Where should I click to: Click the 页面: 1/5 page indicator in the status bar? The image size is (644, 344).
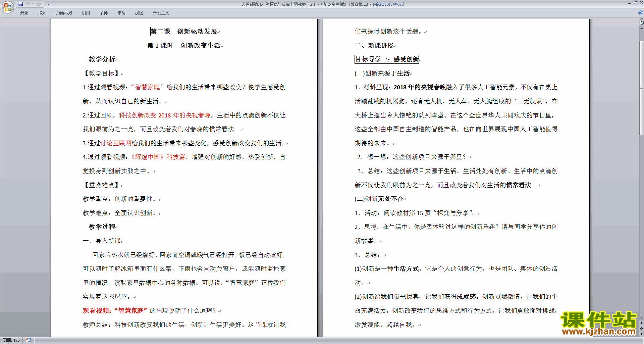tap(11, 340)
